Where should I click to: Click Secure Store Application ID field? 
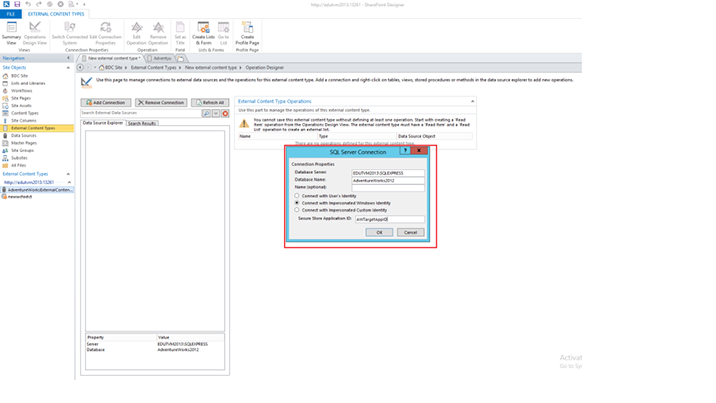390,219
